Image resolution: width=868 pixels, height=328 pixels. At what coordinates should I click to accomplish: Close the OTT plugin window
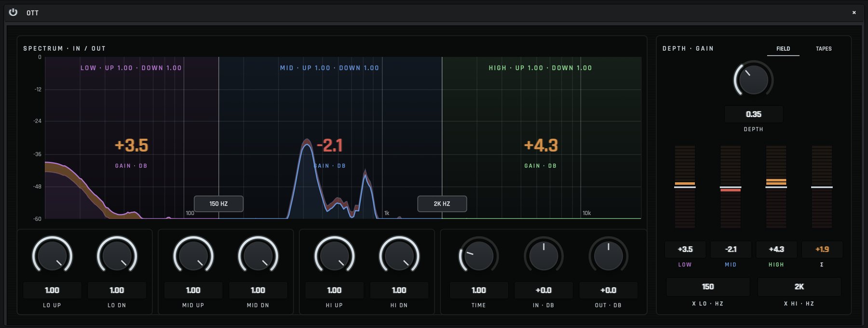tap(854, 13)
